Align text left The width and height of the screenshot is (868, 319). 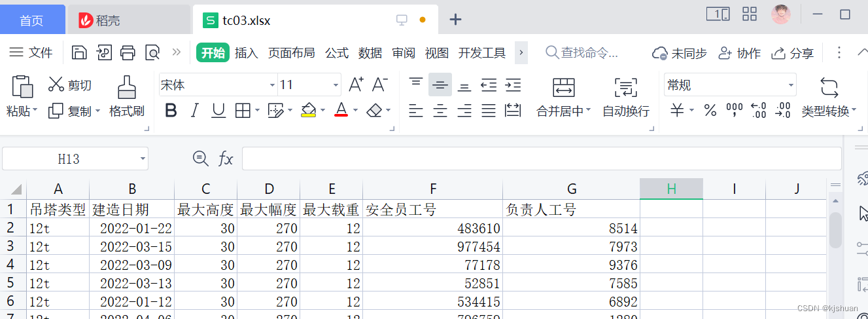click(x=416, y=110)
